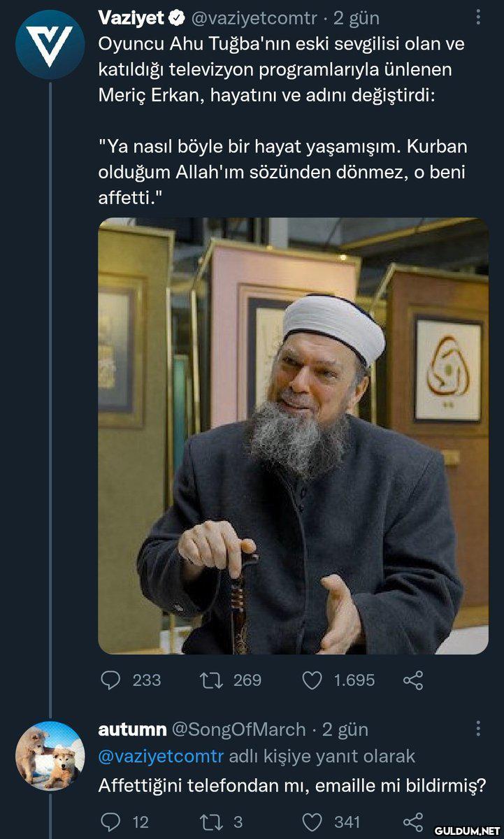
Task: Retweet autumn's reply
Action: 209,822
